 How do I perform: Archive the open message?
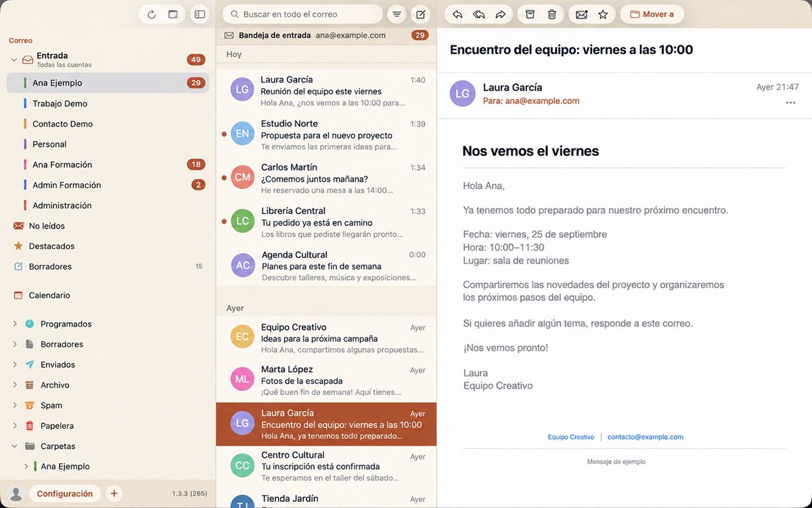[x=531, y=14]
